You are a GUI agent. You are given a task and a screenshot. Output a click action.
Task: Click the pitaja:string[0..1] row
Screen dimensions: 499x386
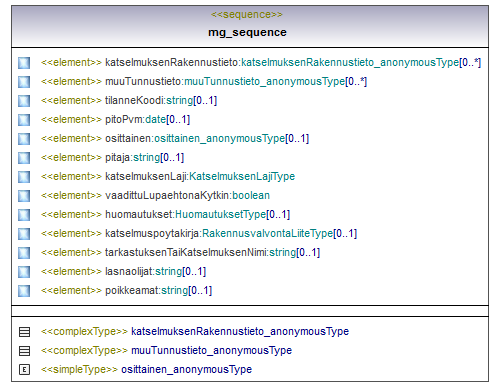pyautogui.click(x=112, y=158)
